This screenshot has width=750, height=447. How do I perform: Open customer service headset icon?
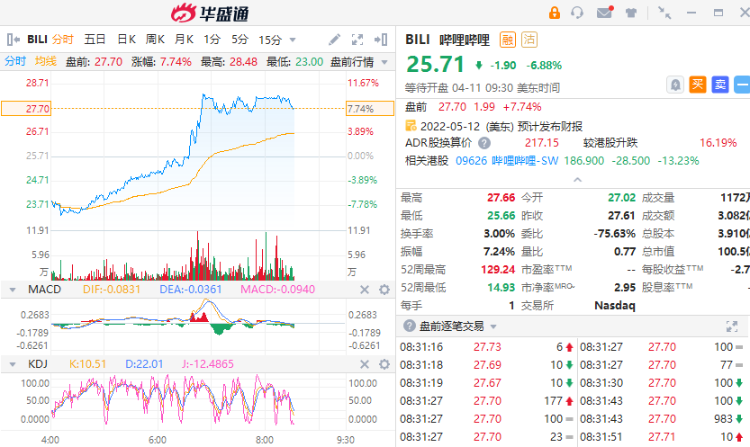click(x=577, y=13)
